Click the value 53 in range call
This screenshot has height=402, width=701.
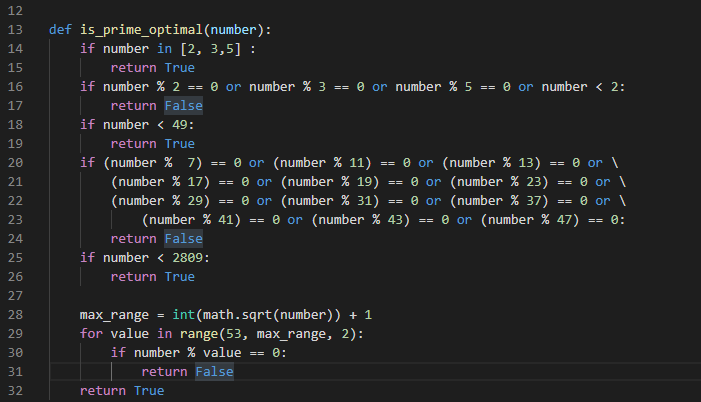(x=233, y=334)
